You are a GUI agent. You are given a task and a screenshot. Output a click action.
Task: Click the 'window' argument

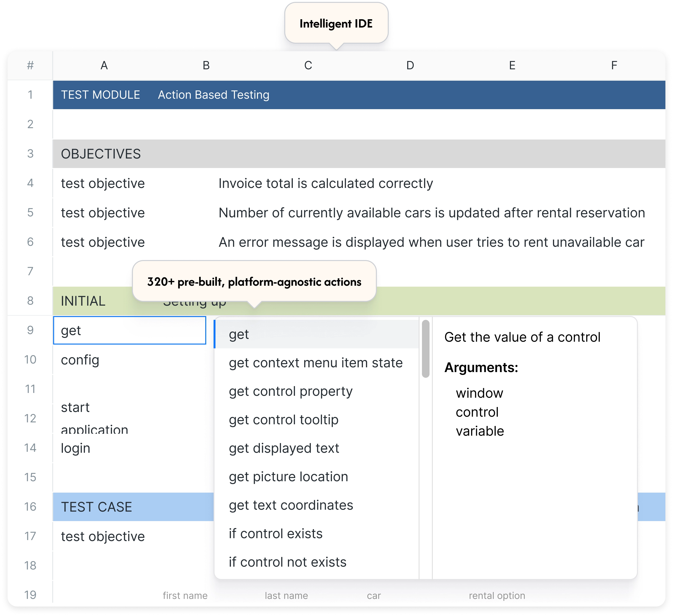pyautogui.click(x=479, y=393)
